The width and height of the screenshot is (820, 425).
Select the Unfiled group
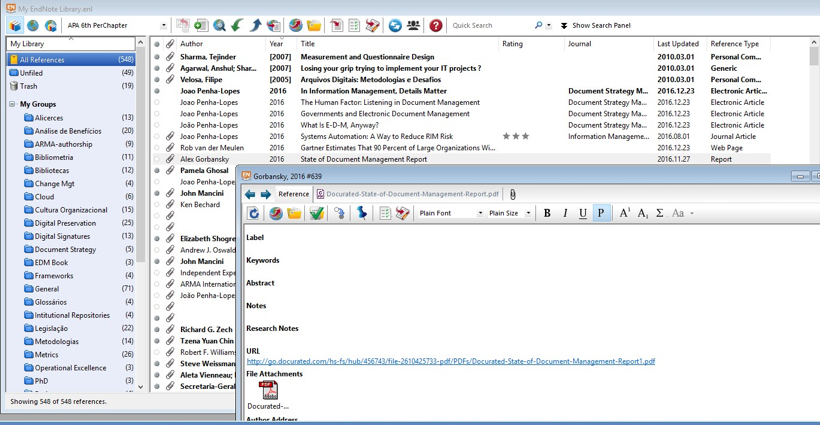click(71, 73)
